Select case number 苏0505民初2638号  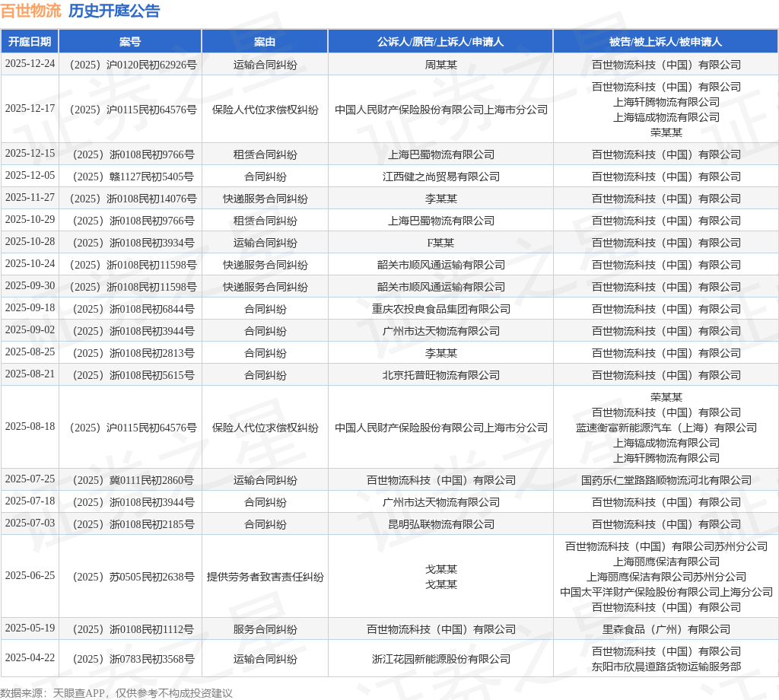[133, 577]
